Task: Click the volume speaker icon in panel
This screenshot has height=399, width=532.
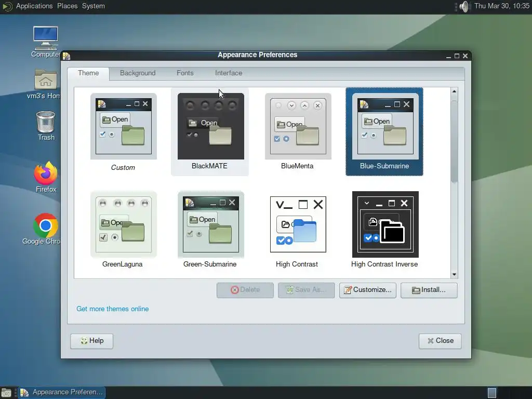Action: [464, 6]
